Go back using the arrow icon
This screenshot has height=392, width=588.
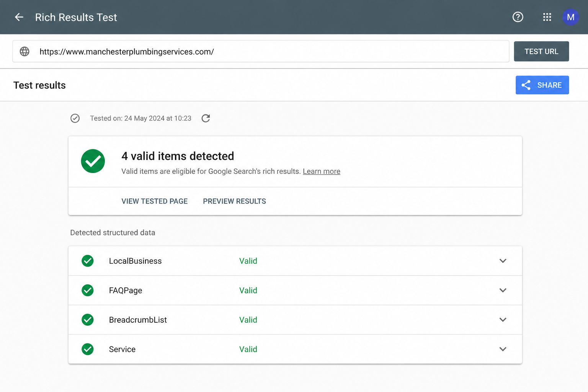pyautogui.click(x=19, y=17)
